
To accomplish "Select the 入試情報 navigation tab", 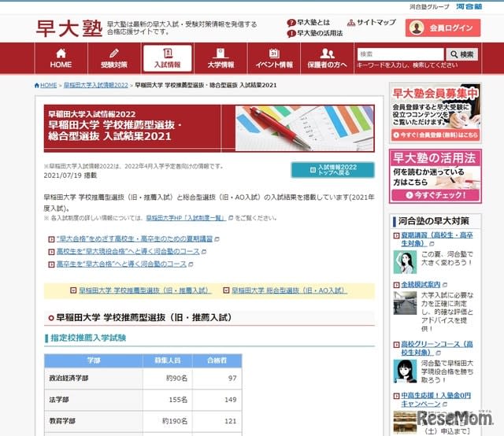I will point(168,58).
